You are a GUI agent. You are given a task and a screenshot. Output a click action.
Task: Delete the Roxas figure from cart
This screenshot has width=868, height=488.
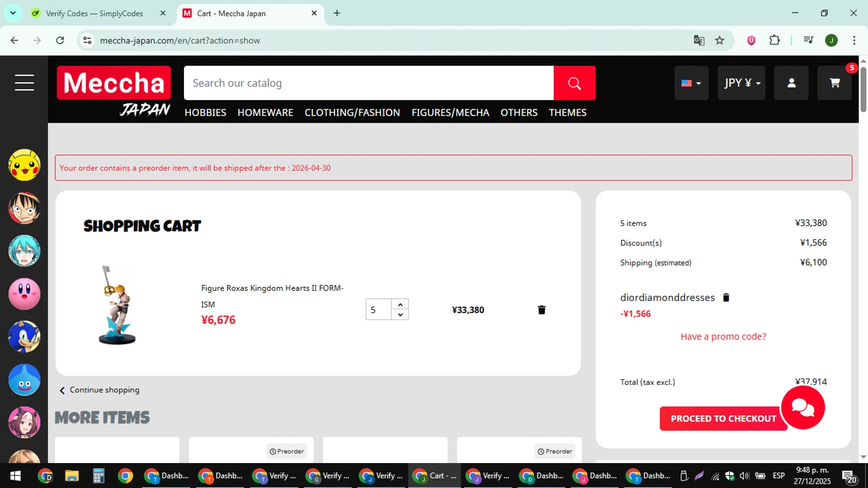(x=542, y=310)
